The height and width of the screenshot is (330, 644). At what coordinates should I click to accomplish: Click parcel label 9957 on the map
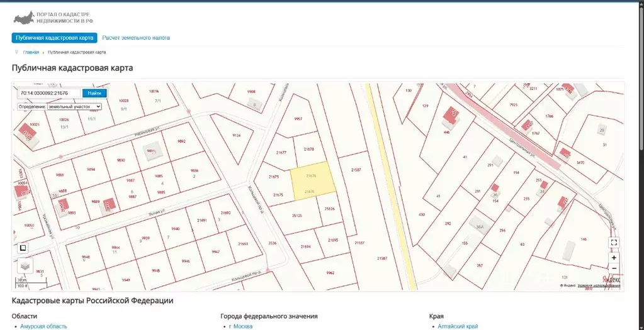[298, 119]
